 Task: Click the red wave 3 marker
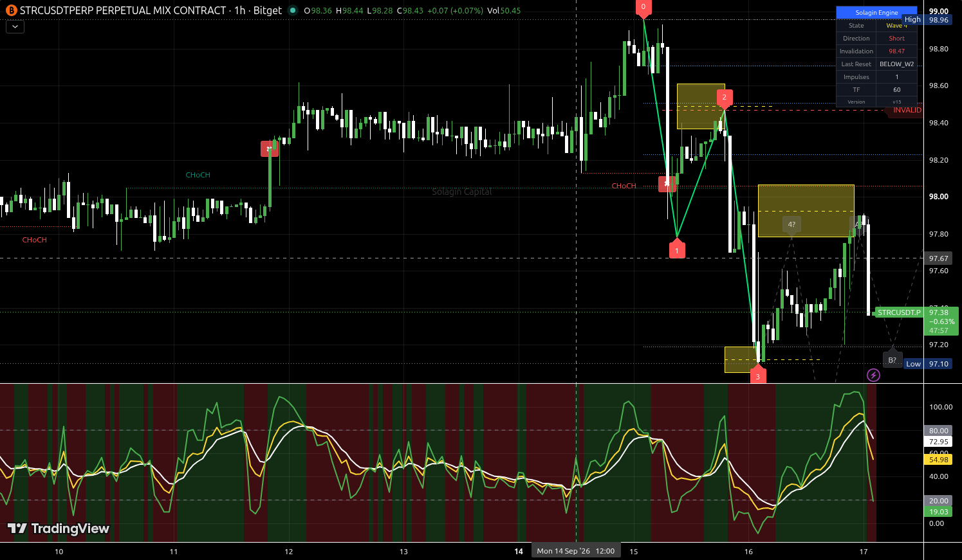click(x=757, y=375)
